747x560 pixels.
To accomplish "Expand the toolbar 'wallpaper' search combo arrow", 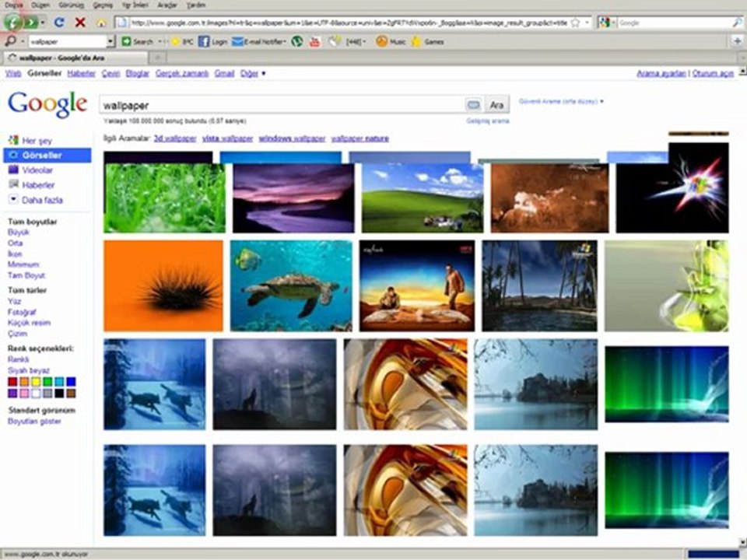I will click(110, 42).
